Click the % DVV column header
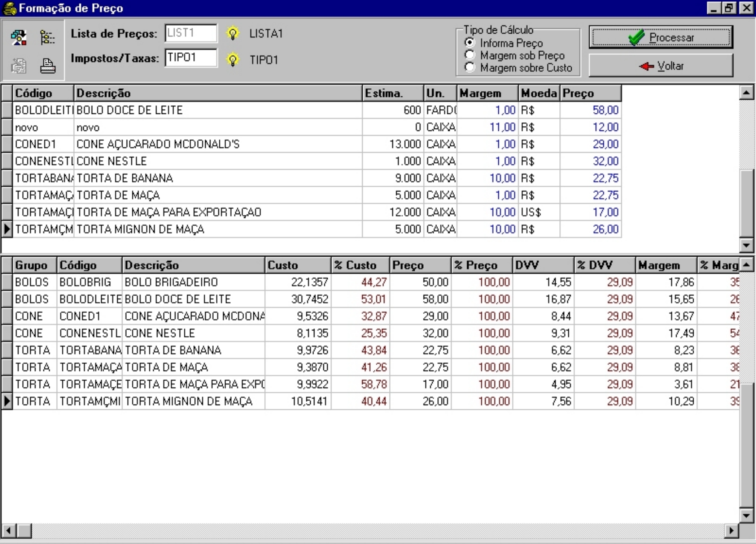The image size is (756, 544). click(605, 265)
